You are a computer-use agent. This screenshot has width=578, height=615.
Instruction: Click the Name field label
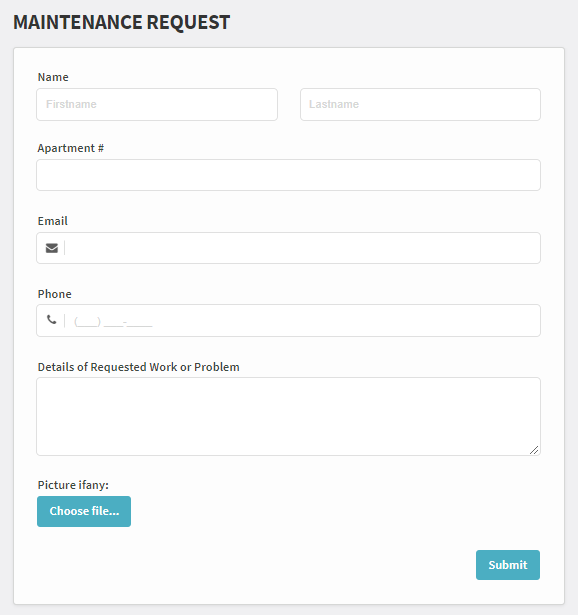pos(53,77)
